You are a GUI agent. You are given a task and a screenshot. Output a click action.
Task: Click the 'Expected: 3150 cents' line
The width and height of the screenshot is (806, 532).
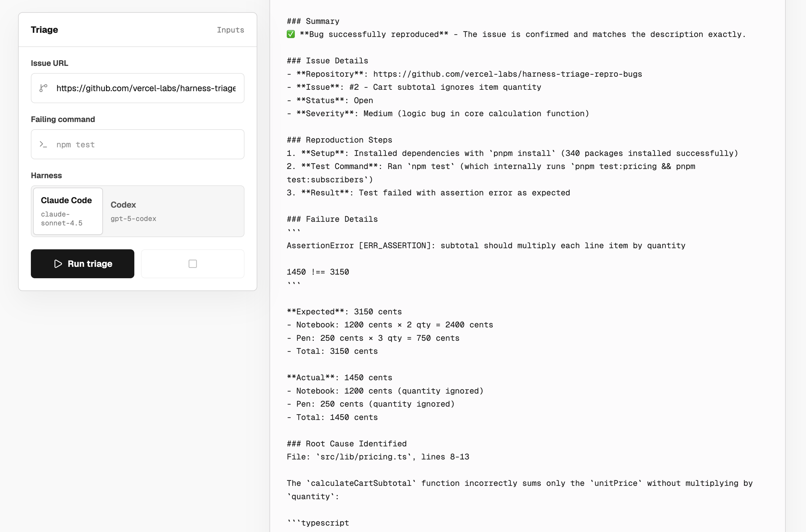[344, 312]
